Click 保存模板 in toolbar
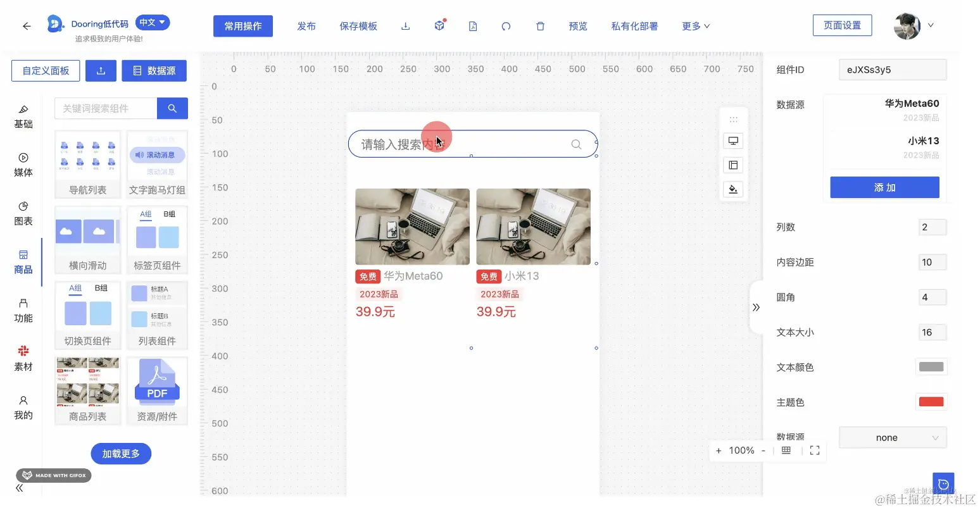 tap(358, 26)
